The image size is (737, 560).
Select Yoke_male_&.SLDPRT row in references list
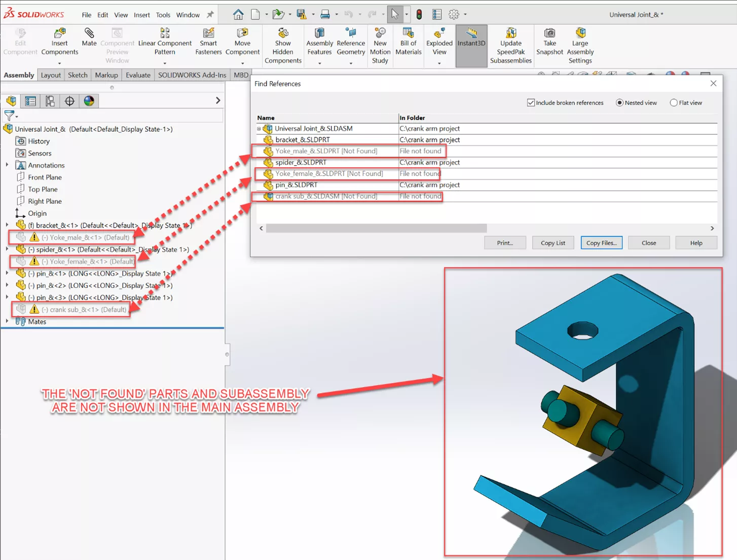[326, 151]
